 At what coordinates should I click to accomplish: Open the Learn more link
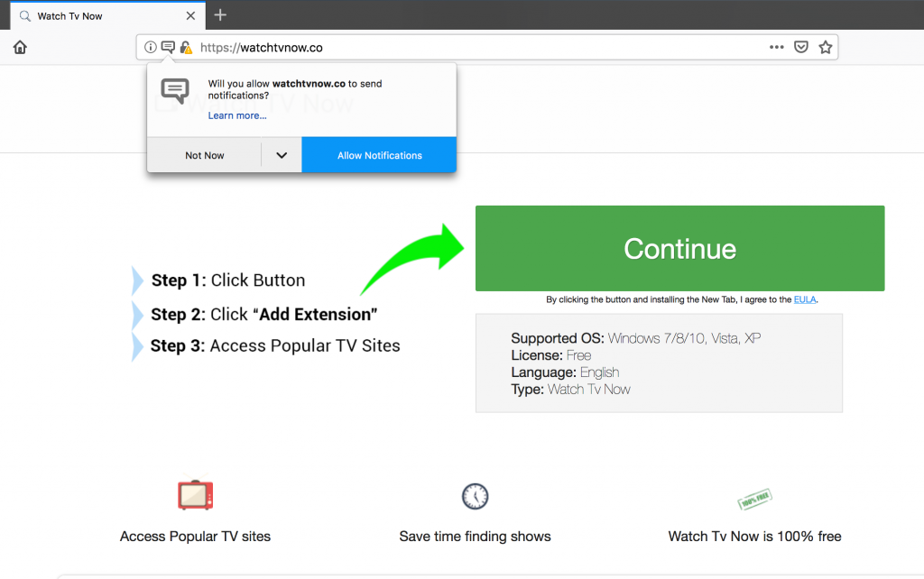(237, 115)
